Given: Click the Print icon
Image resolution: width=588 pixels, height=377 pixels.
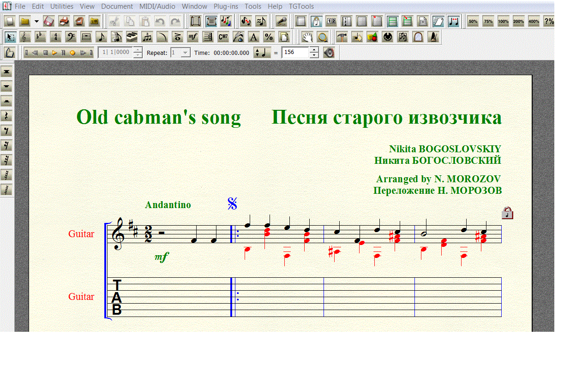Looking at the screenshot, I should pos(64,21).
